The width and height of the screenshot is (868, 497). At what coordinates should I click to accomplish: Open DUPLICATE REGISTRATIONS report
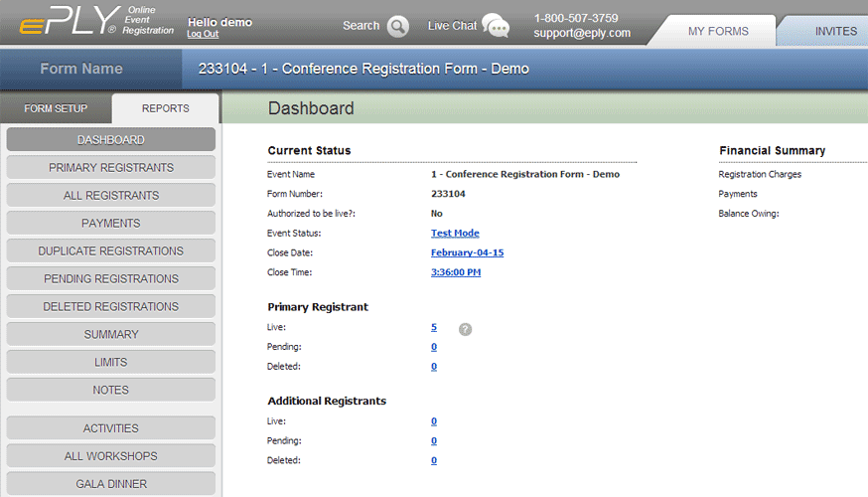(110, 251)
